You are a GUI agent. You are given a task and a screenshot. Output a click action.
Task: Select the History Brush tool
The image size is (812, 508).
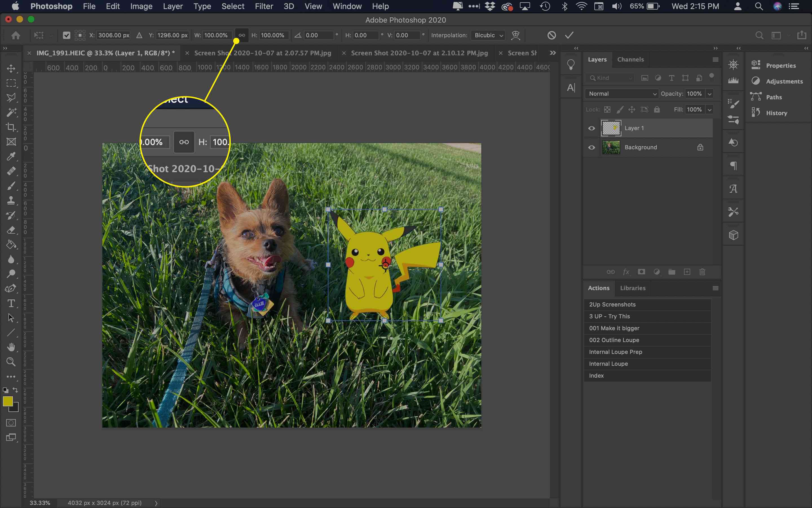(x=11, y=215)
